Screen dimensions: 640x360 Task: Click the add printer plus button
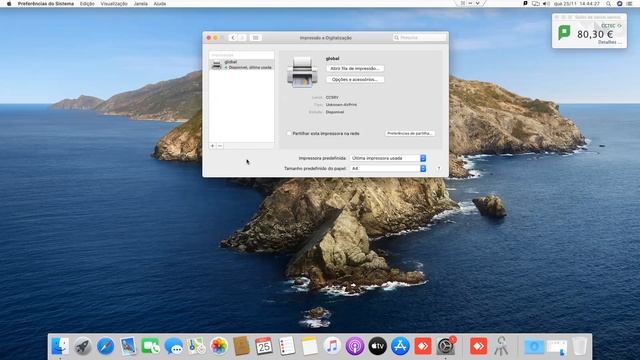(x=213, y=146)
